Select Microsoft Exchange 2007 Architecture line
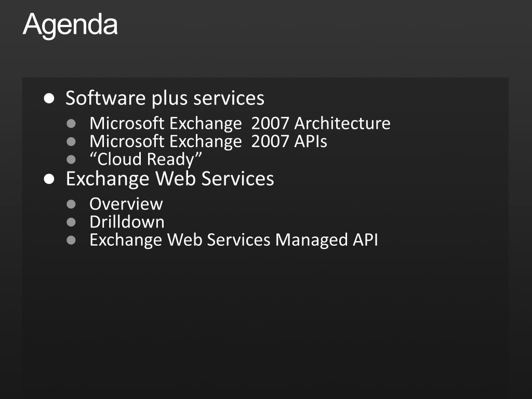The image size is (532, 399). click(x=240, y=123)
